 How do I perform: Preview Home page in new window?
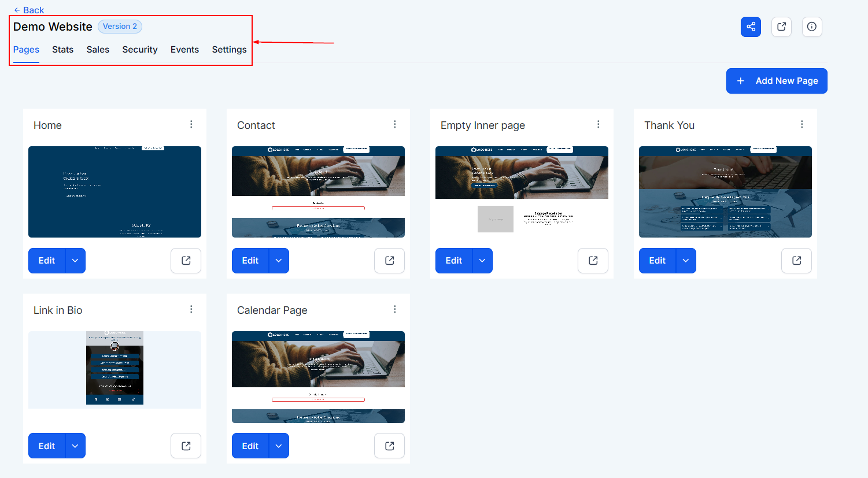186,261
